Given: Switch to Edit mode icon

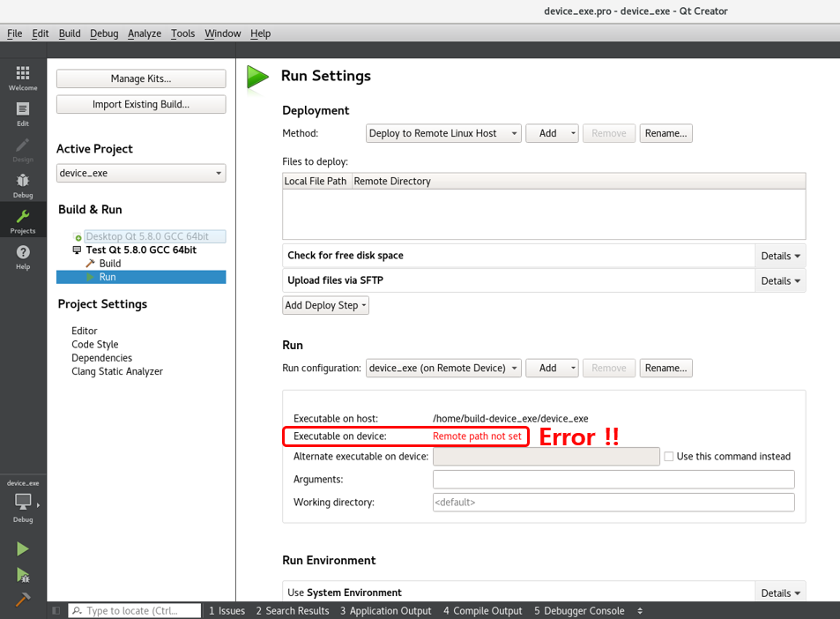Looking at the screenshot, I should pyautogui.click(x=23, y=109).
